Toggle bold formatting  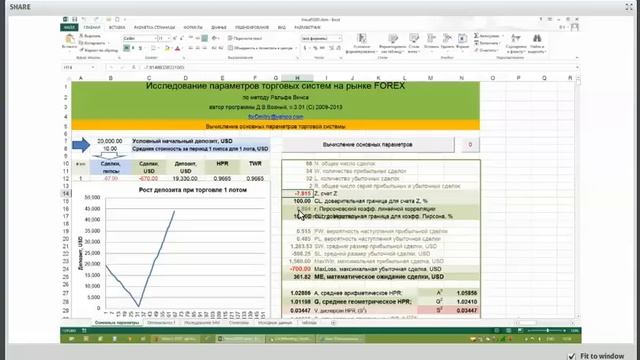[x=127, y=49]
